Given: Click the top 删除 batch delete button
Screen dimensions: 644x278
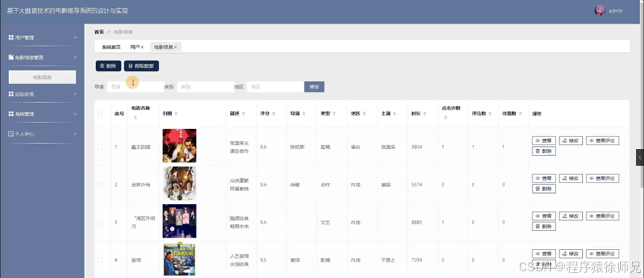Looking at the screenshot, I should coord(109,66).
